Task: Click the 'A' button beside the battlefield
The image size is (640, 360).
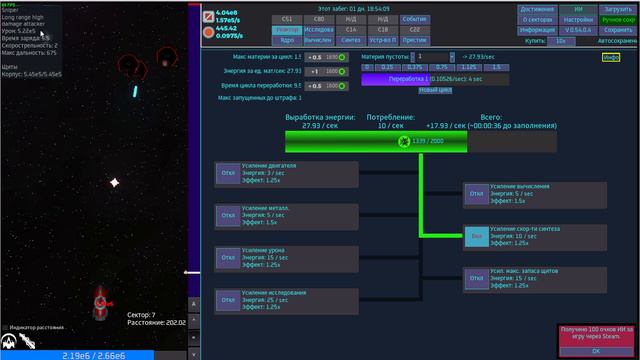Action: (194, 304)
